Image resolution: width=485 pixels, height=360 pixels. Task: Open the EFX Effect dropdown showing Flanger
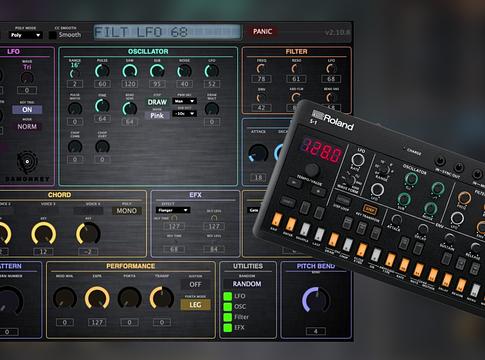[173, 210]
